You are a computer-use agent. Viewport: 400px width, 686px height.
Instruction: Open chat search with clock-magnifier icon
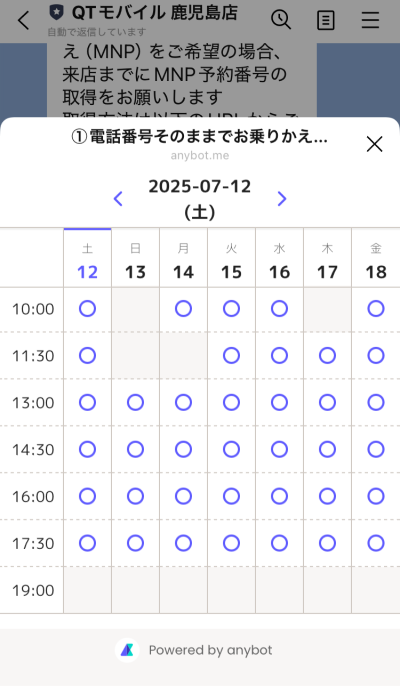click(281, 20)
